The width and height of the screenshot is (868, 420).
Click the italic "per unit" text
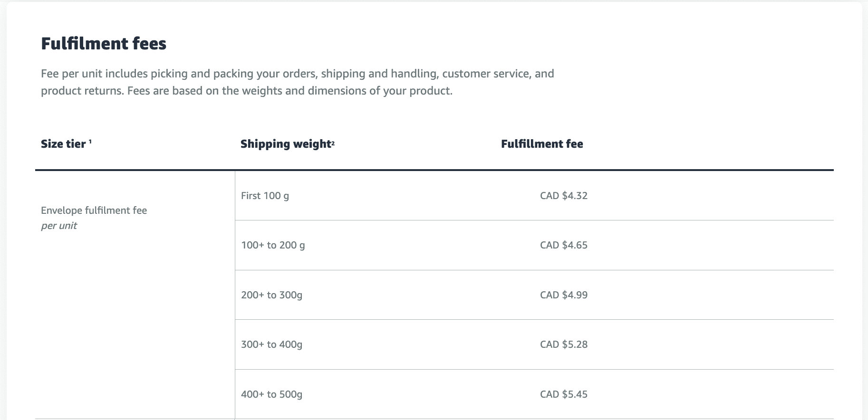59,226
